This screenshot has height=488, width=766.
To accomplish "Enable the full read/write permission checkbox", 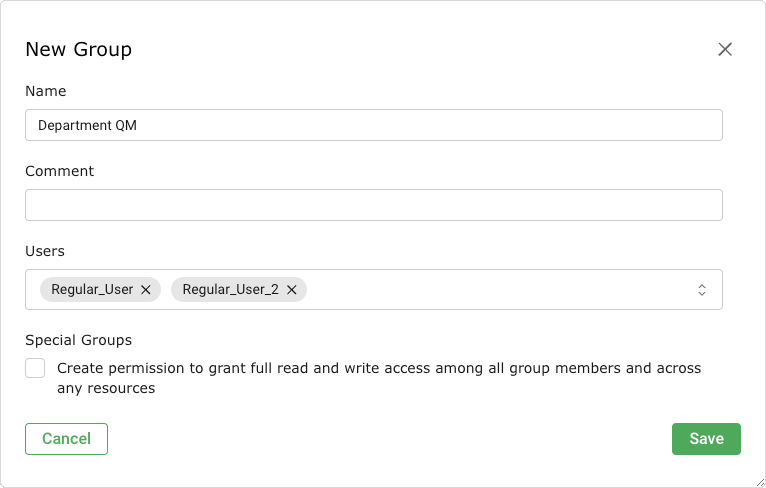I will [36, 368].
